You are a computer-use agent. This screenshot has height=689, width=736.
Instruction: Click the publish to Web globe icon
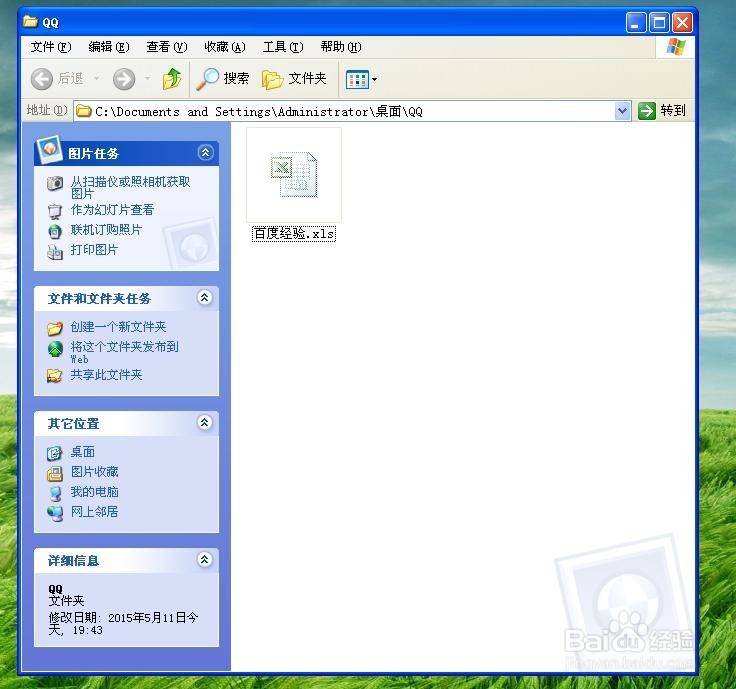(x=55, y=349)
